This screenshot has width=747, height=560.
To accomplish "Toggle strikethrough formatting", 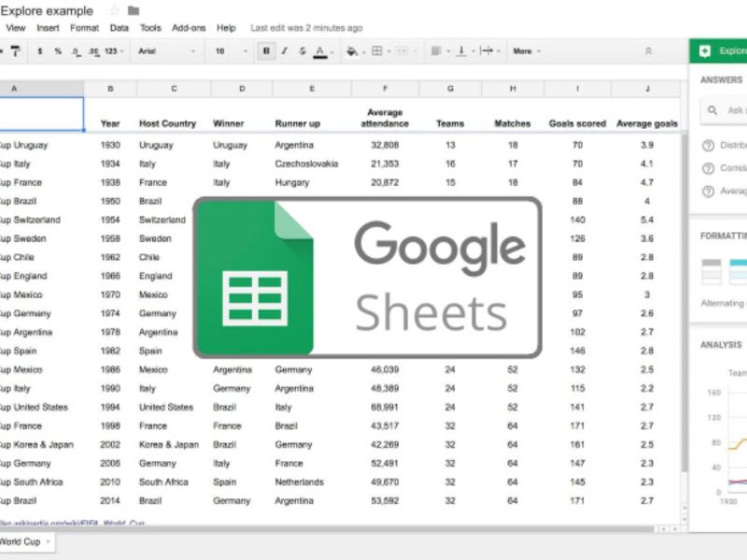I will (x=303, y=50).
